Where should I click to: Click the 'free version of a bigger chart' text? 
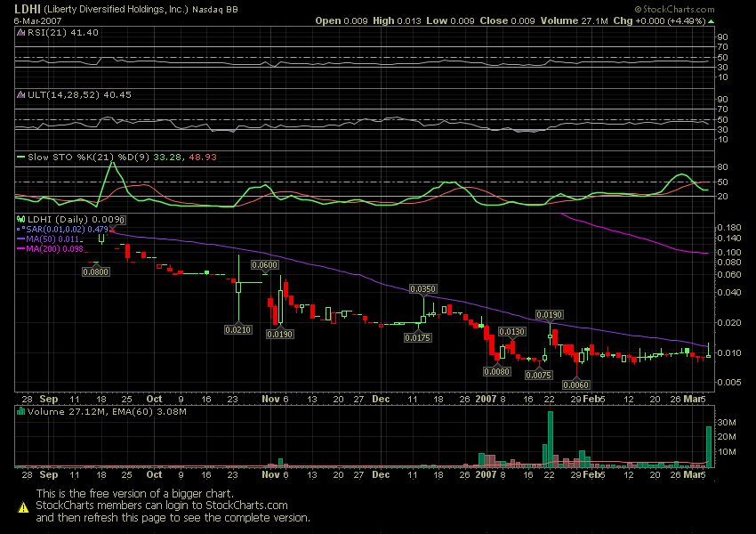pyautogui.click(x=135, y=493)
